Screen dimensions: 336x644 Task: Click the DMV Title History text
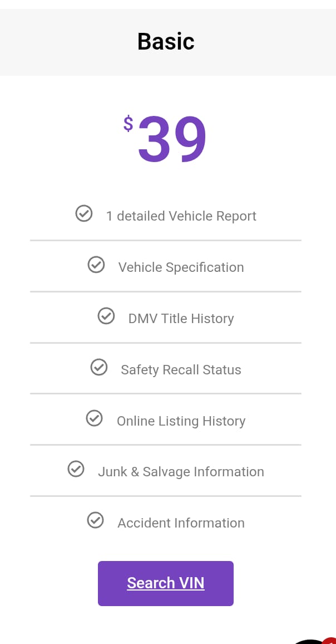(x=181, y=319)
